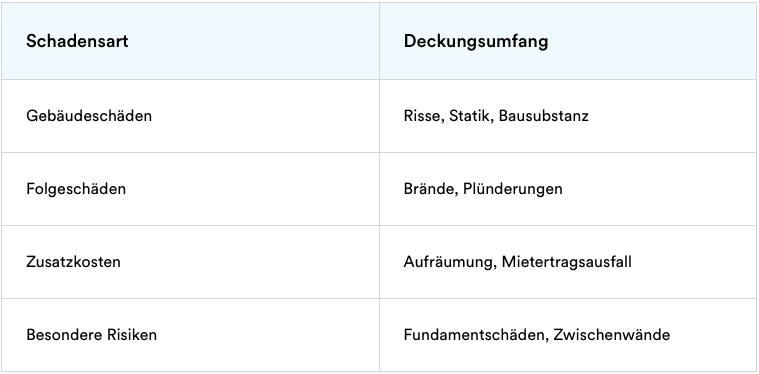The image size is (759, 374).
Task: Click the Fundamentschäden, Zwischenwände cell
Action: [x=568, y=335]
